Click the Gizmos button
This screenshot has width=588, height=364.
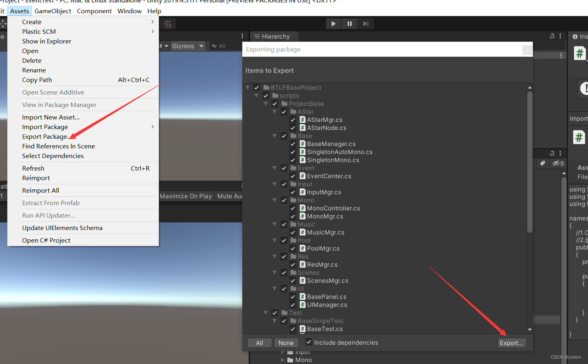183,46
